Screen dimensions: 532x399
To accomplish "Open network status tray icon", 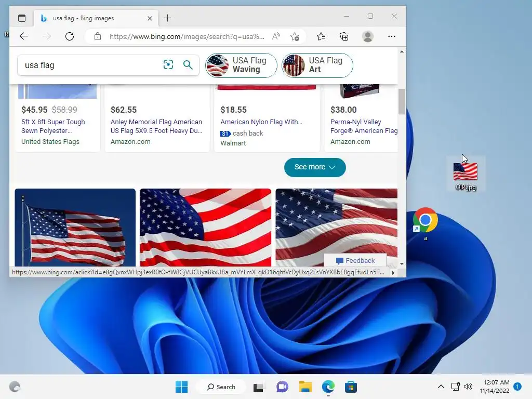I will click(x=455, y=387).
